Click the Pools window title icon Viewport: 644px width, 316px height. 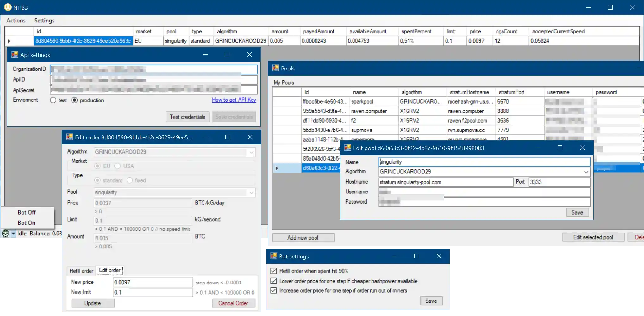[x=275, y=68]
